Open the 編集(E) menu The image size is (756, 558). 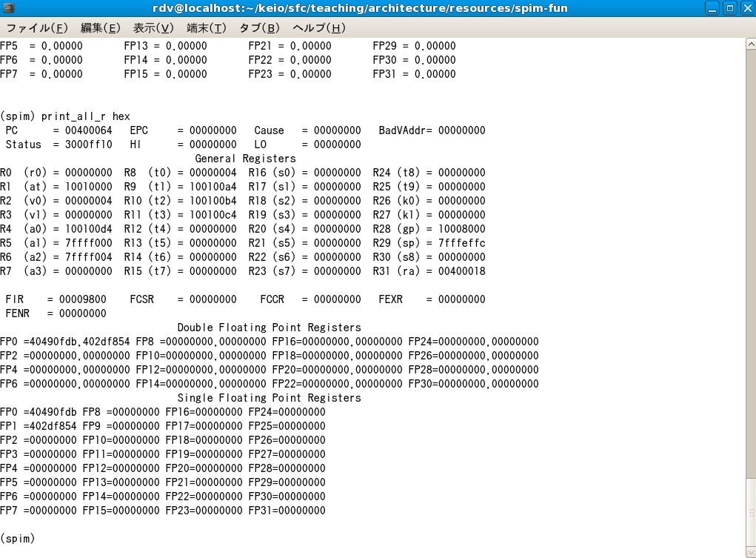100,28
